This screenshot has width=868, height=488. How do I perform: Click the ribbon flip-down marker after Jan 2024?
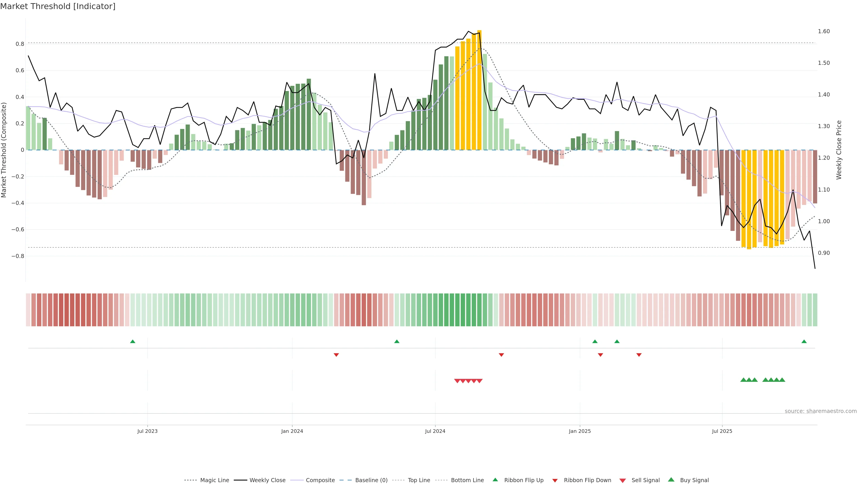pyautogui.click(x=336, y=355)
